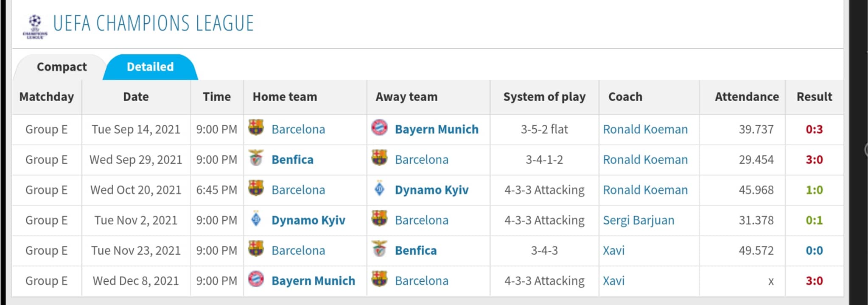Click Benfica crest in the Sep 29 row
The image size is (868, 305).
pos(256,158)
